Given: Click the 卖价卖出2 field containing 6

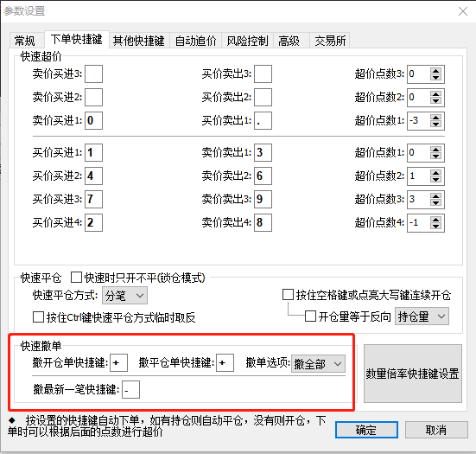Looking at the screenshot, I should coord(263,176).
